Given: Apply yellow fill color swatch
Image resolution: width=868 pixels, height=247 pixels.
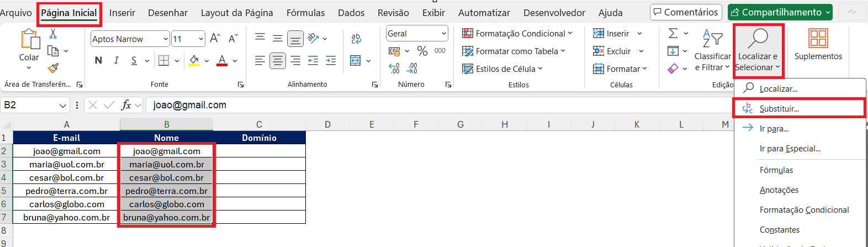Looking at the screenshot, I should pos(194,61).
